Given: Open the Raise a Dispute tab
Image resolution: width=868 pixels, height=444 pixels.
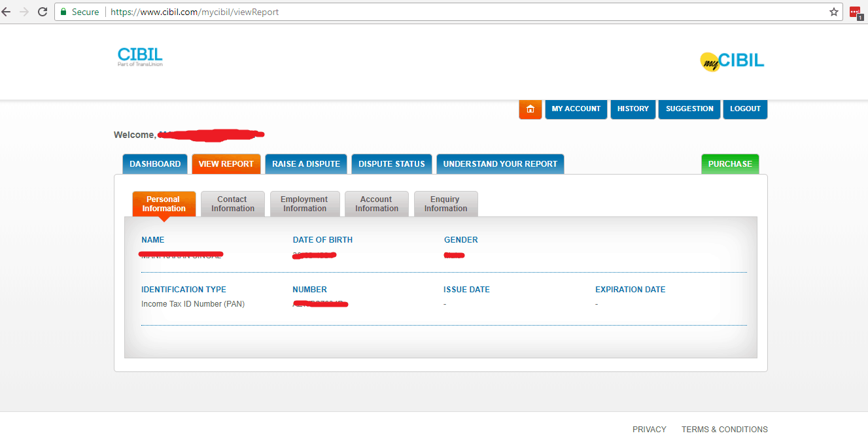Looking at the screenshot, I should [306, 164].
